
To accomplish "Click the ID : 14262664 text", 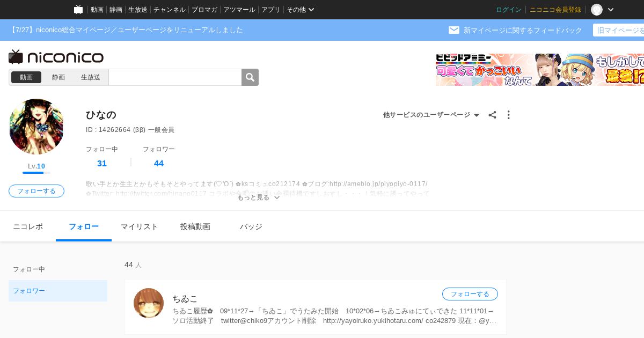I will (108, 130).
